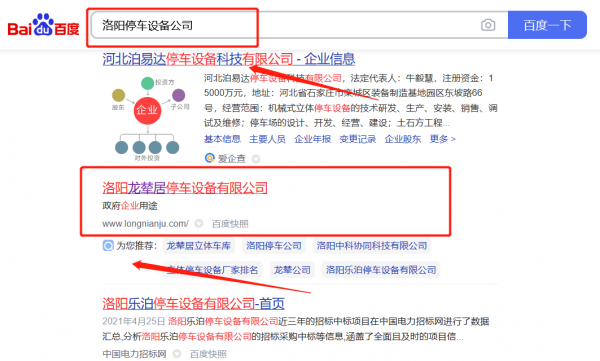The height and width of the screenshot is (361, 600).
Task: Open 洛阳乐泊停车设备有限公司-首页 link
Action: click(193, 304)
